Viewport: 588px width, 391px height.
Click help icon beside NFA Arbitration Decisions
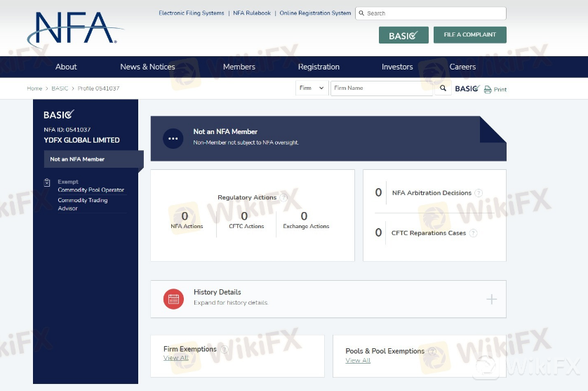[479, 193]
